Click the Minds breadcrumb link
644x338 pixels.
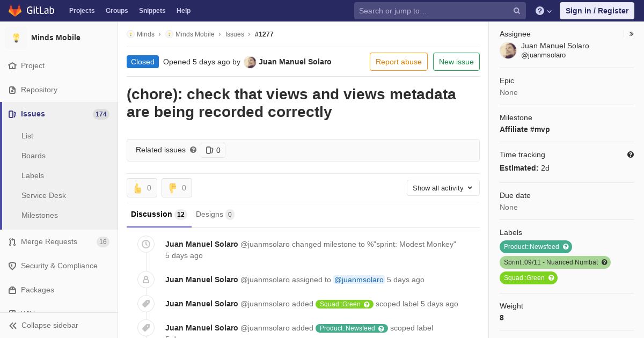point(145,34)
